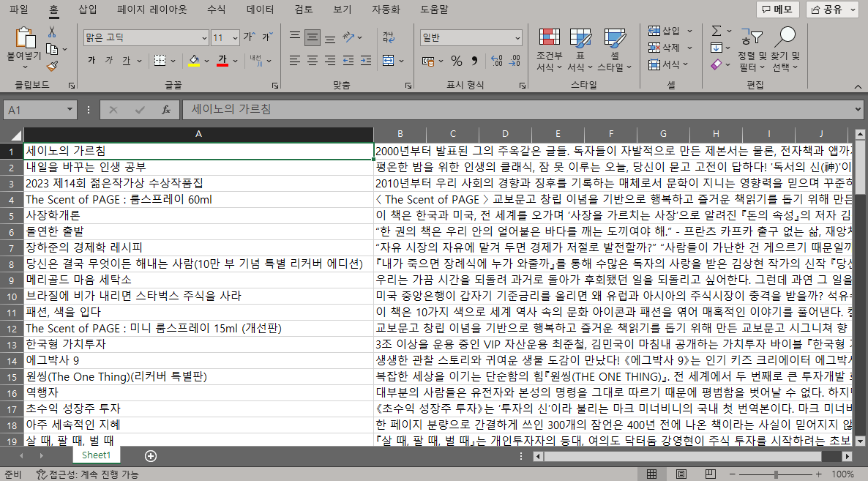Click AutoSum sigma icon
The height and width of the screenshot is (481, 868).
pyautogui.click(x=717, y=31)
